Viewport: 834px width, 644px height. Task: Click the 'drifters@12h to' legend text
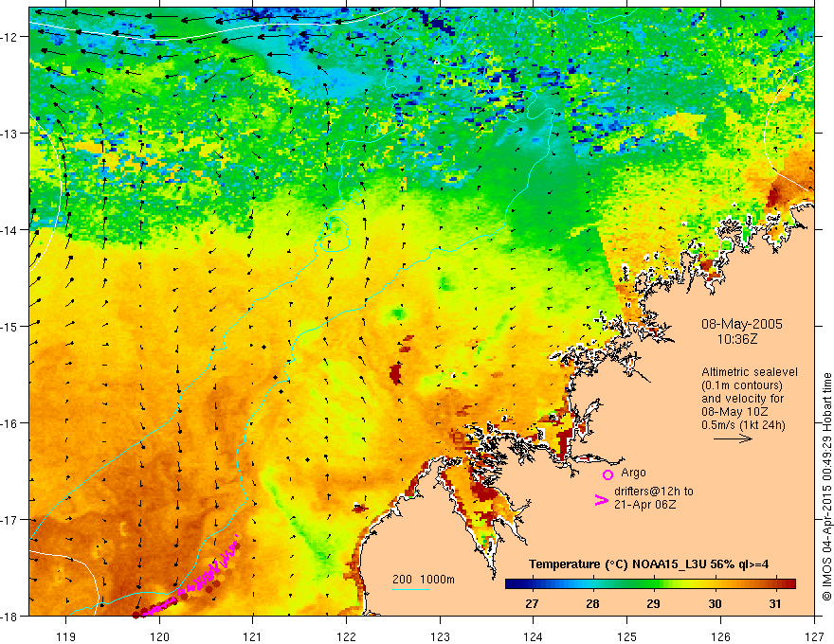[654, 492]
